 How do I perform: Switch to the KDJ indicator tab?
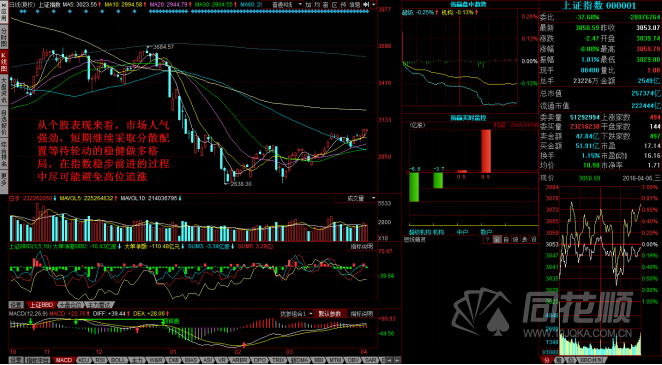(83, 360)
